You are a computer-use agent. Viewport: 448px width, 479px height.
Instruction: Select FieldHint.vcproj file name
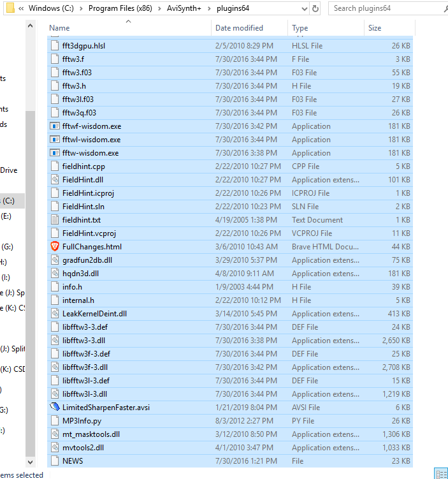[x=89, y=233]
